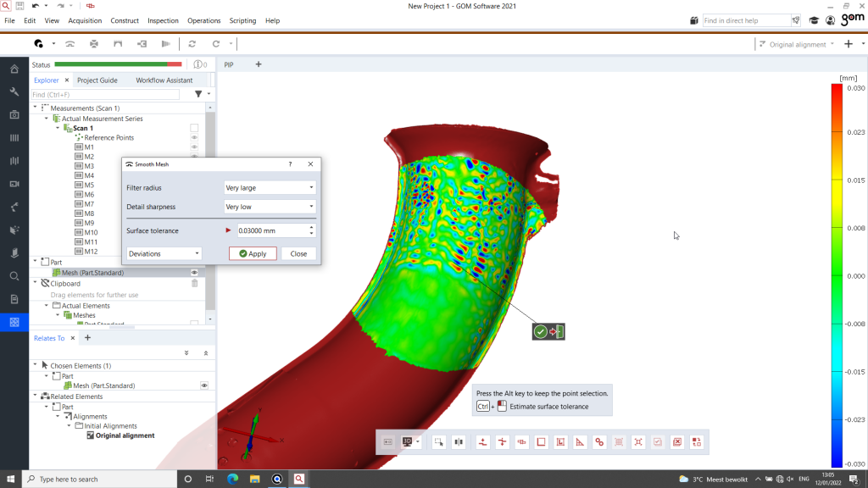Click the Apply button
This screenshot has width=868, height=488.
click(253, 253)
